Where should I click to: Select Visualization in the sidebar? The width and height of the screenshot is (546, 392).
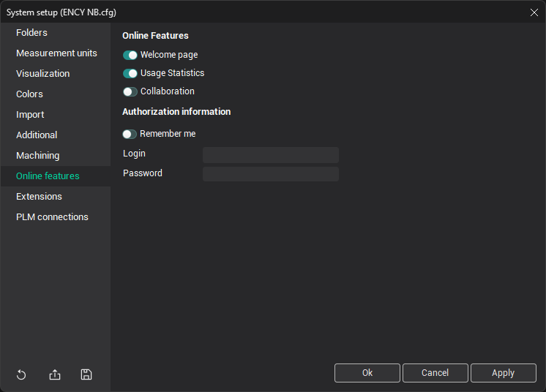coord(43,74)
